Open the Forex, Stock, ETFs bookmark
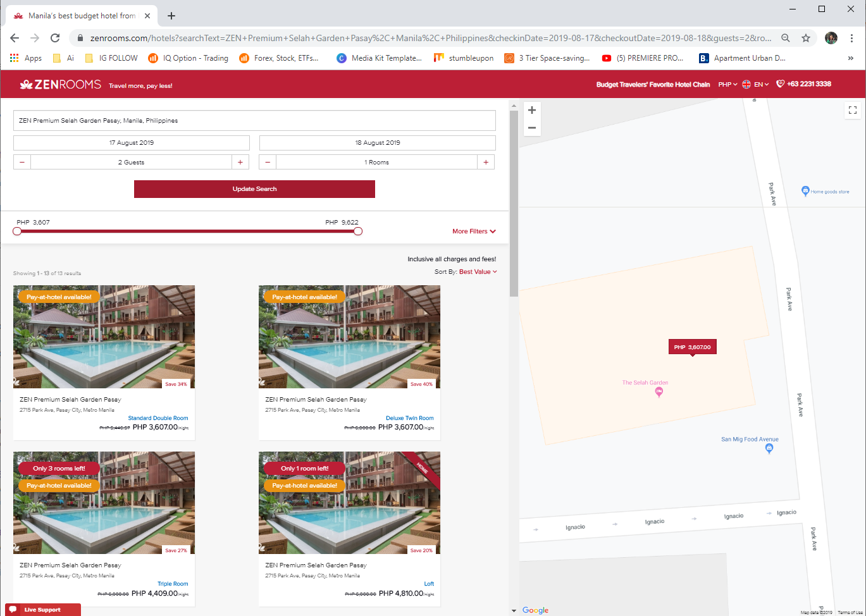The image size is (866, 616). [x=279, y=58]
